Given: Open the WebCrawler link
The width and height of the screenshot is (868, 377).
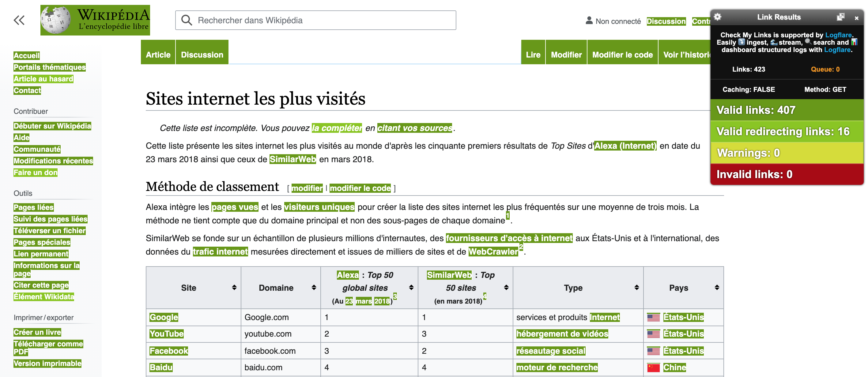Looking at the screenshot, I should click(x=493, y=252).
